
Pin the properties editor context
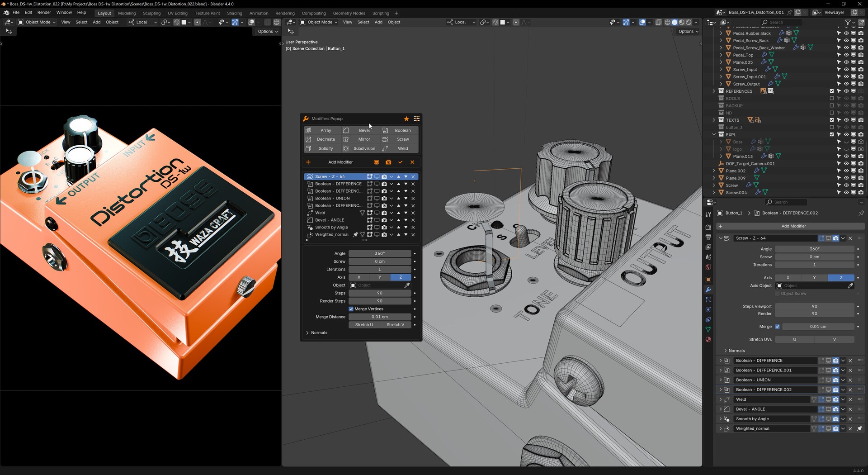(861, 213)
